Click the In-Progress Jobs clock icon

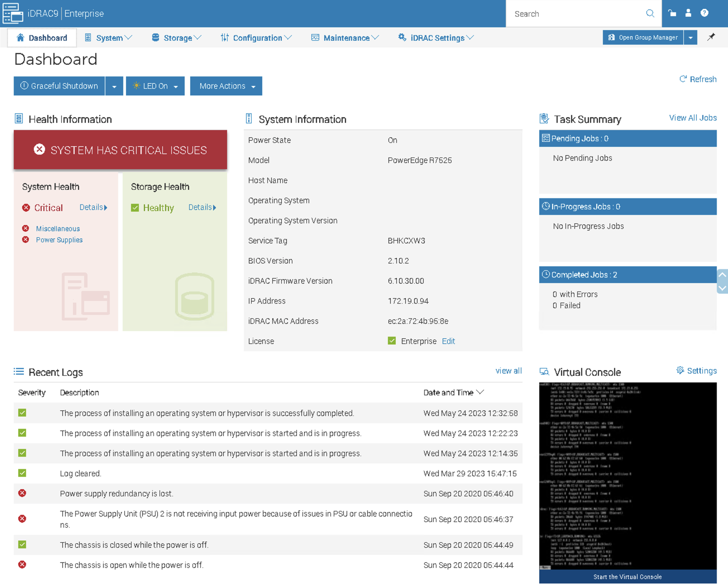click(545, 206)
